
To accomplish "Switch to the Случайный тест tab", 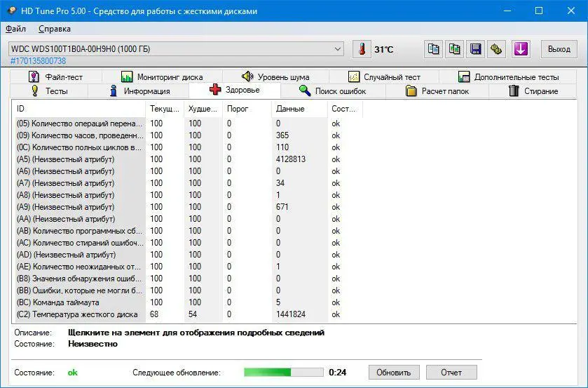I will pyautogui.click(x=384, y=76).
